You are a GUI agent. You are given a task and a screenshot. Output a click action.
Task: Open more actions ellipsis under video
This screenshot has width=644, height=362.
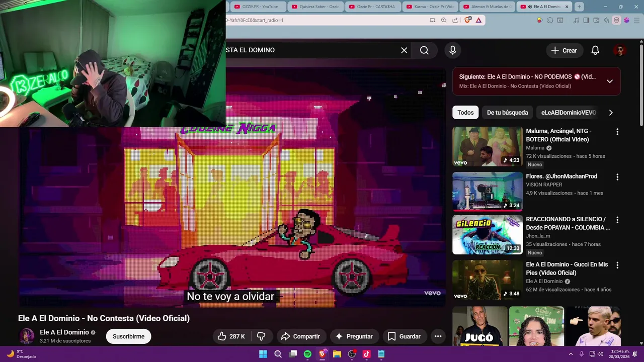pos(438,336)
